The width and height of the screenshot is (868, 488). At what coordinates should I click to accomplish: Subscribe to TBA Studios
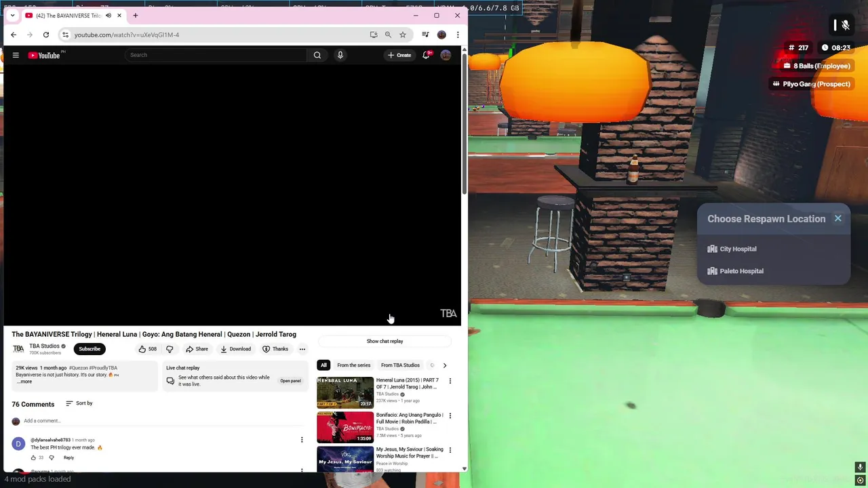click(90, 349)
